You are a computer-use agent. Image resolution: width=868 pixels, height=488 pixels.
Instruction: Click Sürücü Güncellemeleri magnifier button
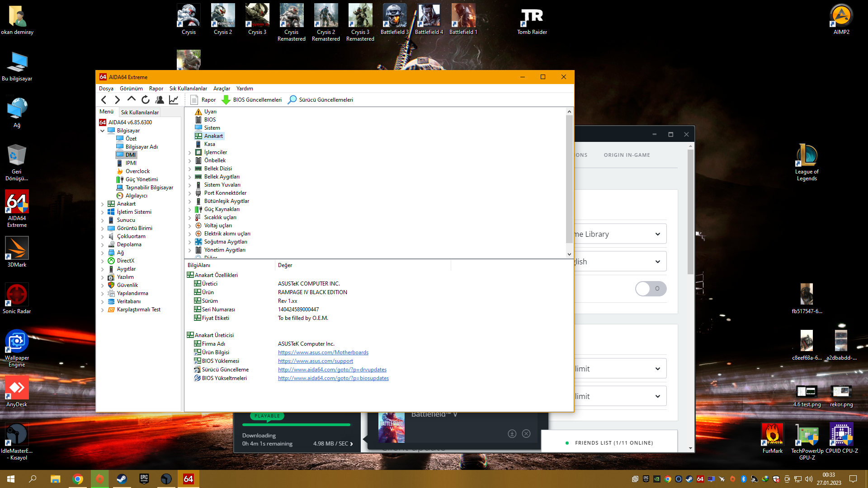(321, 100)
